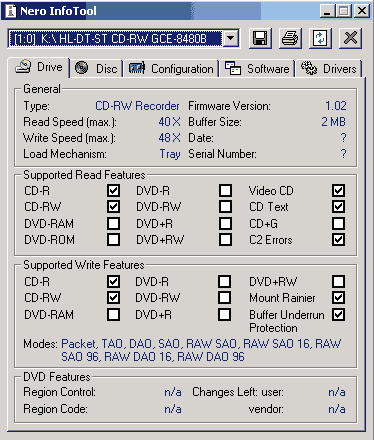Toggle the CD+G checkbox
The width and height of the screenshot is (374, 440).
pos(338,223)
